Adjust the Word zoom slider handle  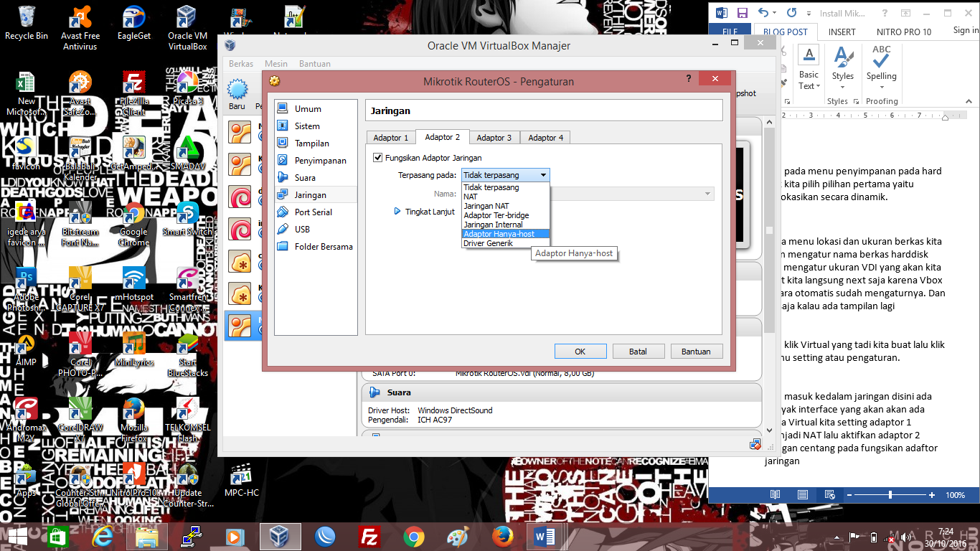890,495
